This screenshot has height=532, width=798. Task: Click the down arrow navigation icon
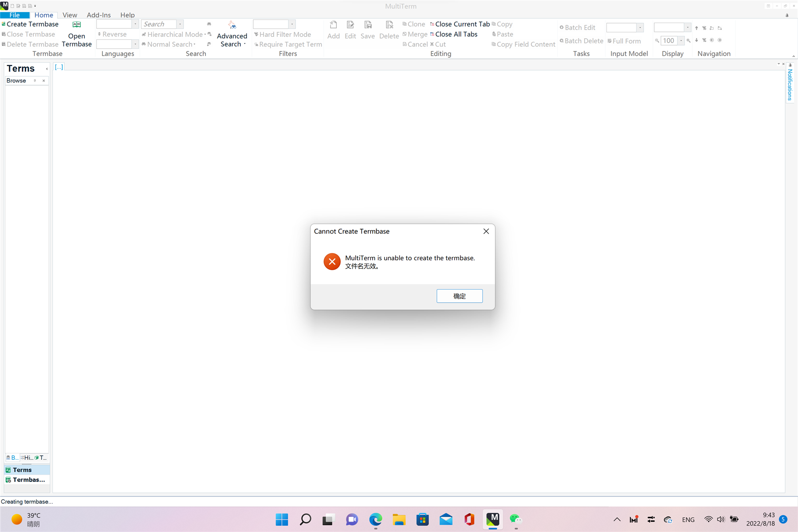(696, 40)
